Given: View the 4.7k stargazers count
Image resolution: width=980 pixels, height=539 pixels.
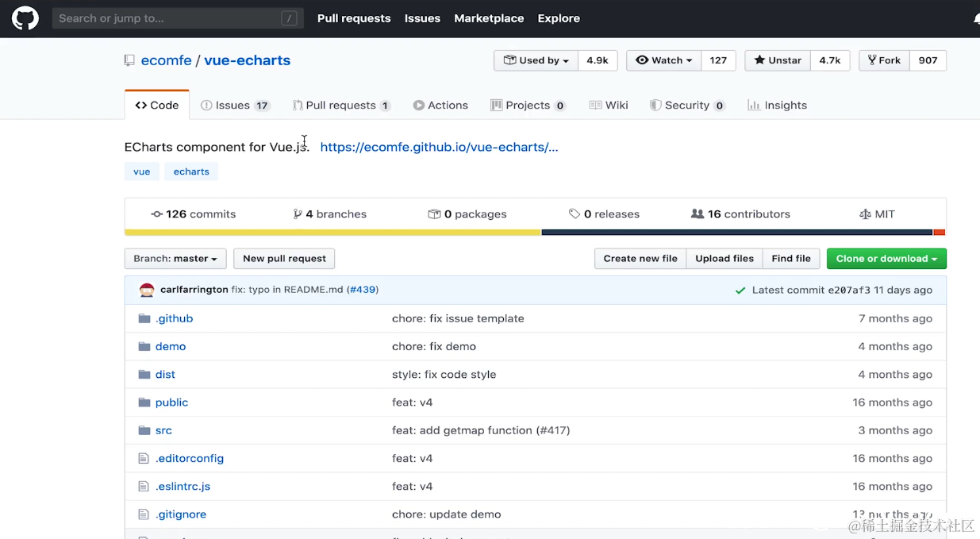Looking at the screenshot, I should click(830, 60).
